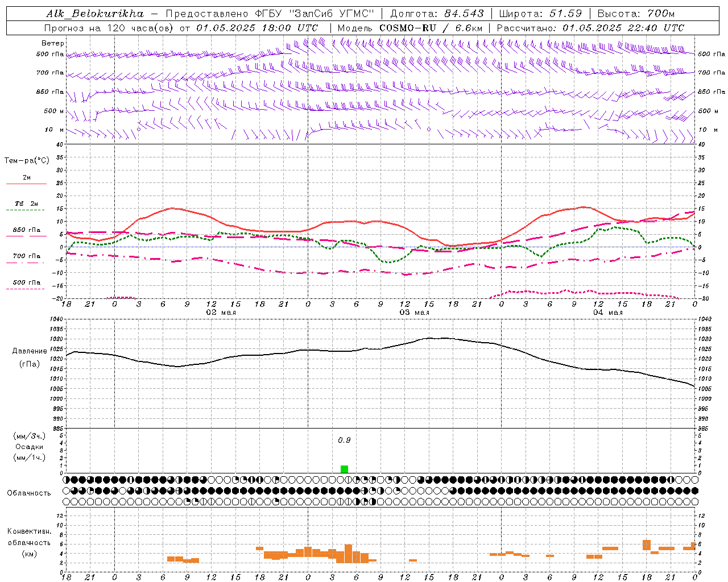Image resolution: width=728 pixels, height=582 pixels.
Task: Click the Конвективн. label
Action: tap(30, 531)
